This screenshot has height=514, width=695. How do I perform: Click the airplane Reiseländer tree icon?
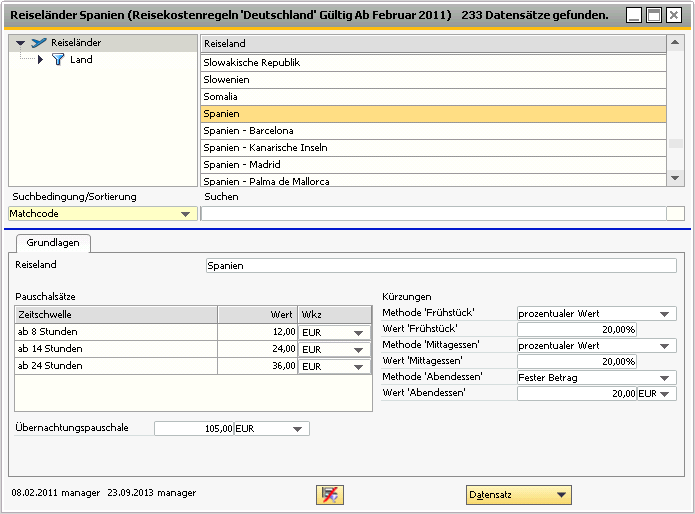[39, 43]
